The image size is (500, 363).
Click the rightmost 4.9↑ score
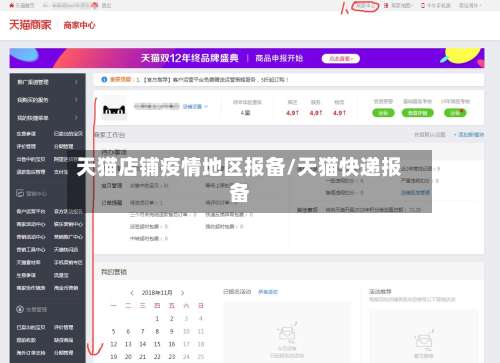pos(339,113)
